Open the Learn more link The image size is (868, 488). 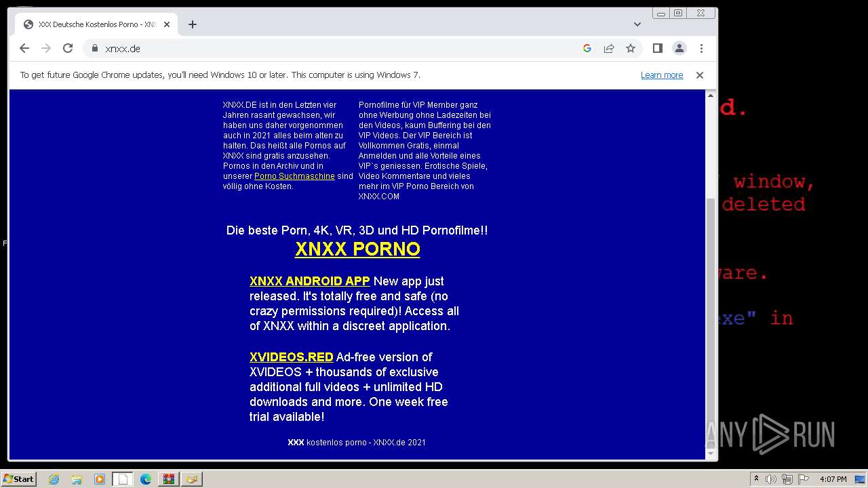pos(662,75)
